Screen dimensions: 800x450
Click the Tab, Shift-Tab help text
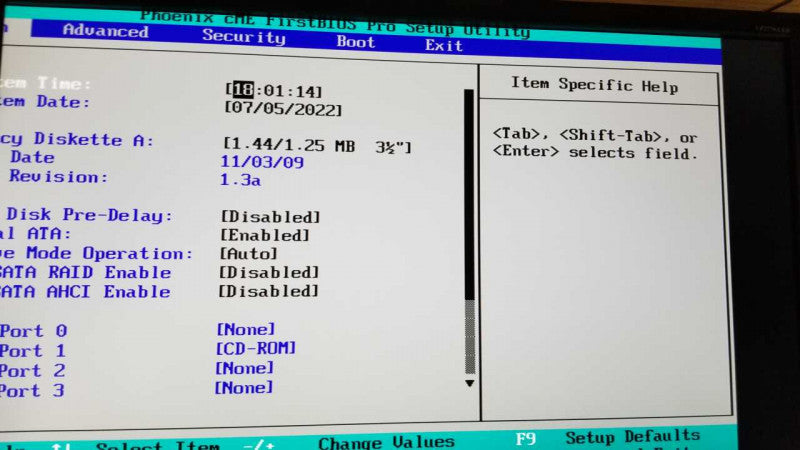pos(594,136)
